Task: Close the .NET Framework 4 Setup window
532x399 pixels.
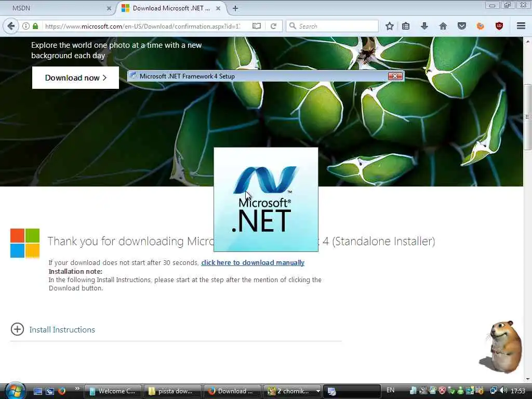Action: [395, 76]
